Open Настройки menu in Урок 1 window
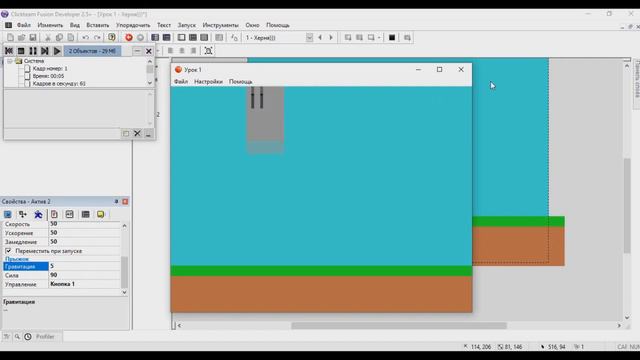 point(208,82)
